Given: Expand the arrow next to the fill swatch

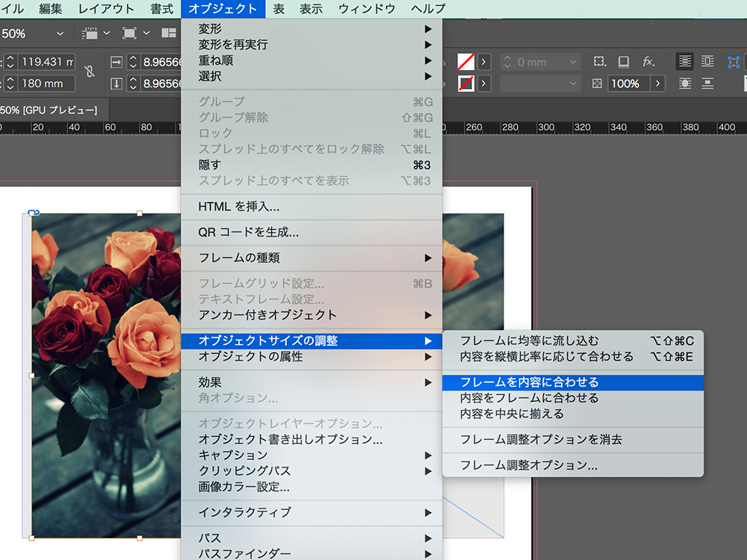Looking at the screenshot, I should click(483, 61).
